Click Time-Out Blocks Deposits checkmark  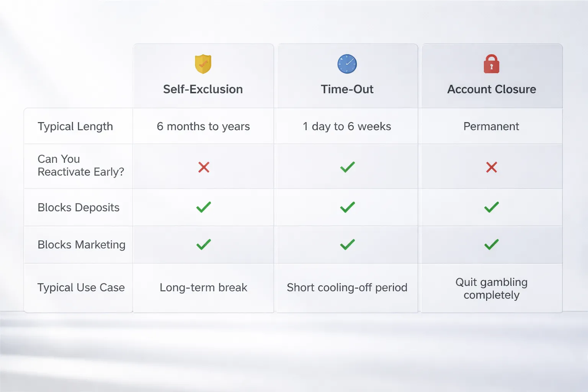(x=348, y=207)
